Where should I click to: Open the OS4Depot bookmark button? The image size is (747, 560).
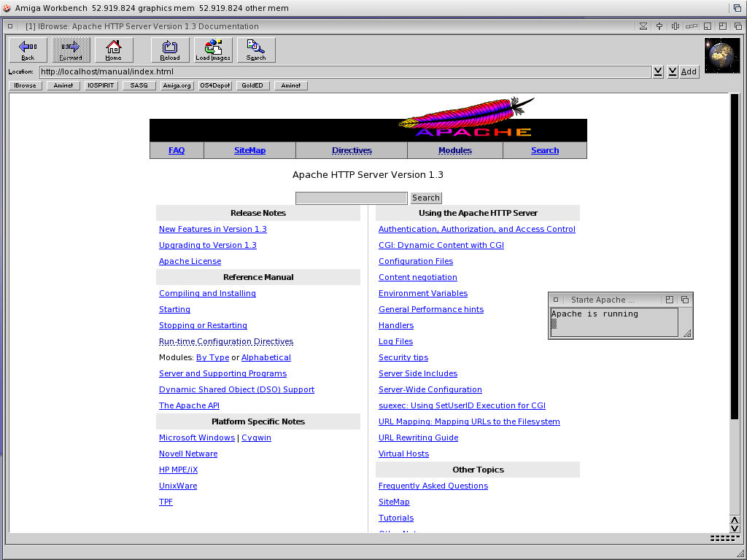[215, 85]
